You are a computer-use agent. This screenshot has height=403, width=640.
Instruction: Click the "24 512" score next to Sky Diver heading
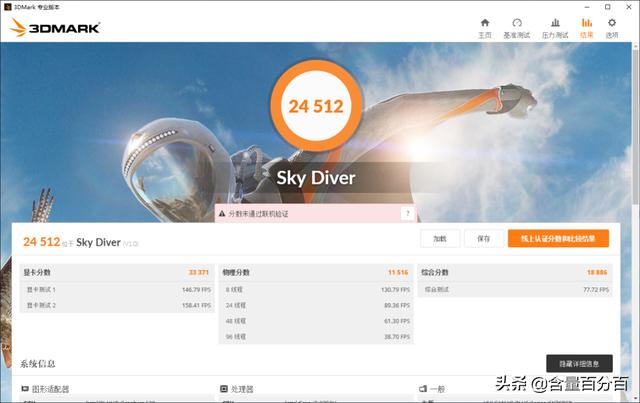[x=42, y=242]
